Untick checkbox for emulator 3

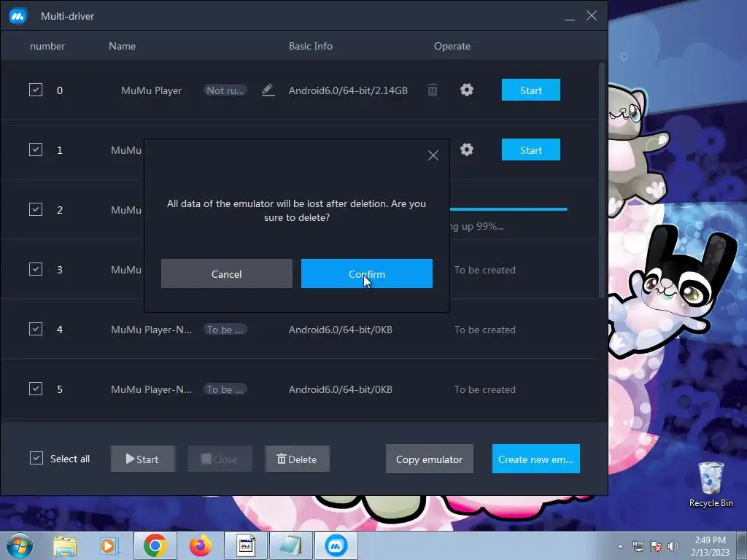click(36, 269)
